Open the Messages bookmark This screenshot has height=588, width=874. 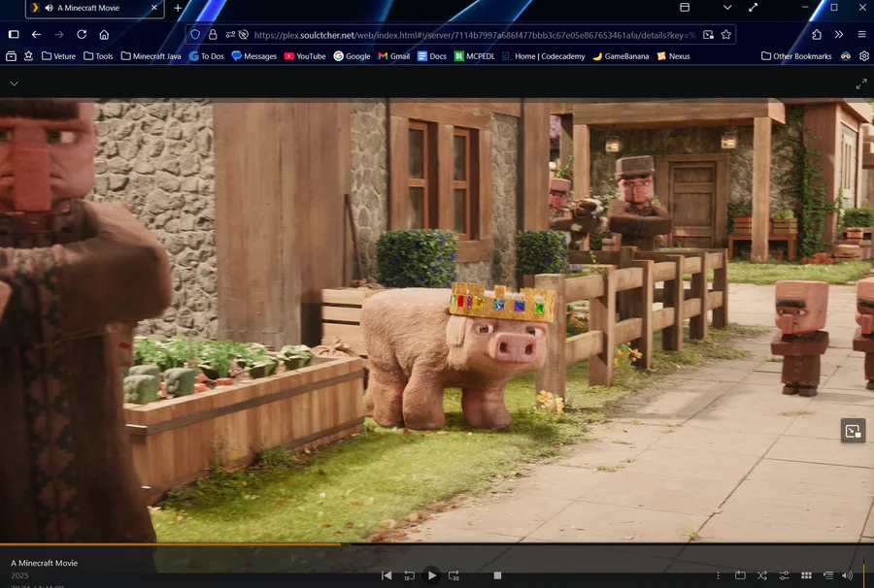point(254,56)
